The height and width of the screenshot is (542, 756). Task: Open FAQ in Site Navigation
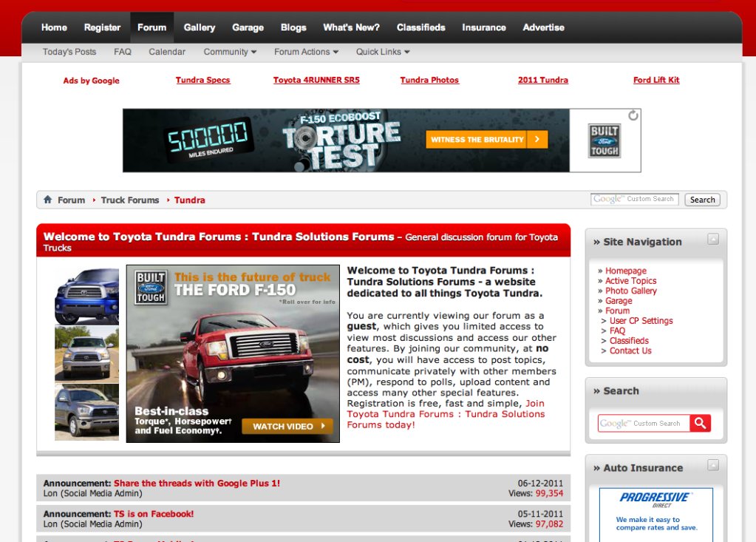click(617, 331)
